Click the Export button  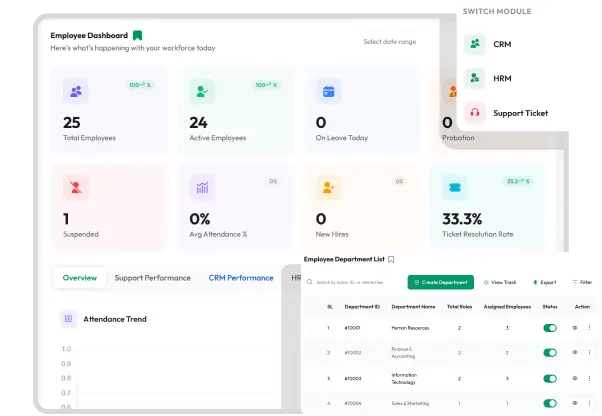[544, 282]
